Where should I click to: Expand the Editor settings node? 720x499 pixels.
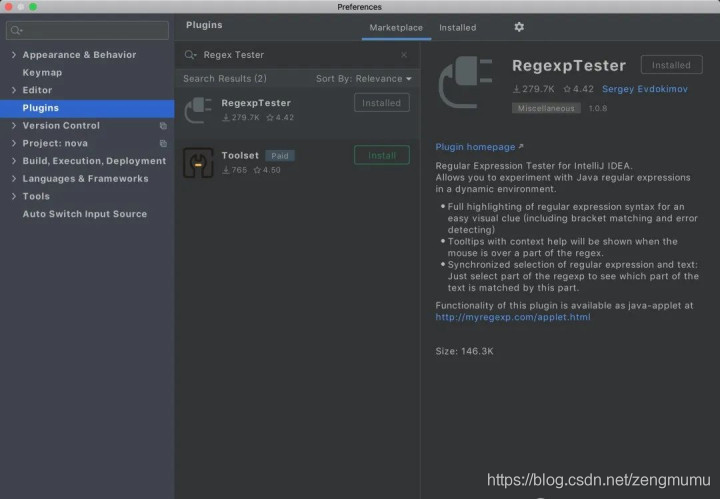pyautogui.click(x=14, y=90)
